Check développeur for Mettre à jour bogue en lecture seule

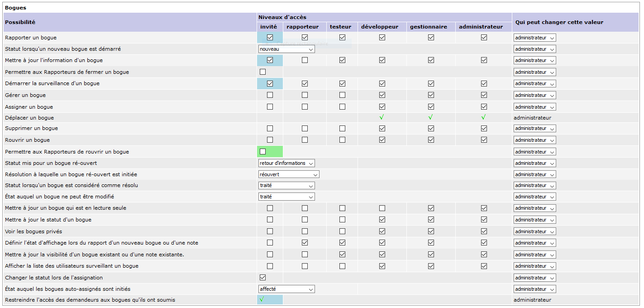tap(382, 208)
